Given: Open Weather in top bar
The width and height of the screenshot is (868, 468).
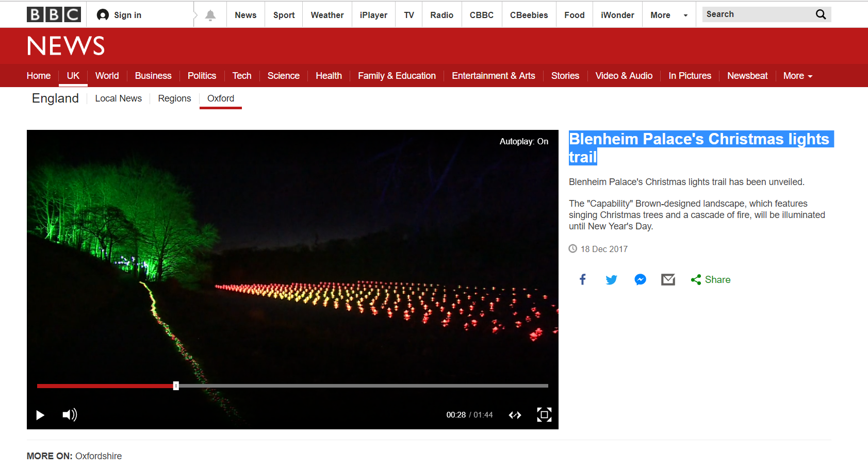Looking at the screenshot, I should (327, 15).
